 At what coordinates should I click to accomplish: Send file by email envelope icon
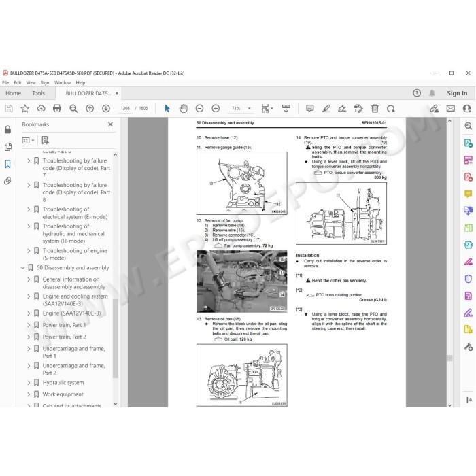point(450,108)
